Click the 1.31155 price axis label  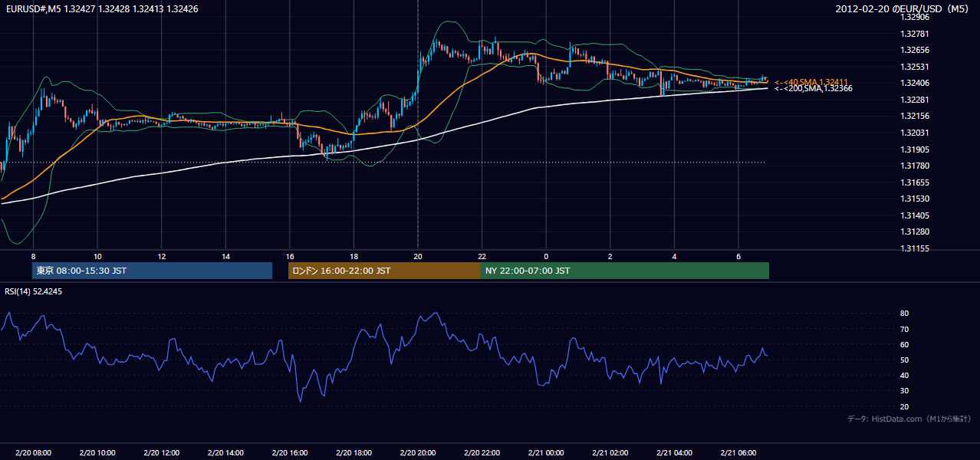915,248
